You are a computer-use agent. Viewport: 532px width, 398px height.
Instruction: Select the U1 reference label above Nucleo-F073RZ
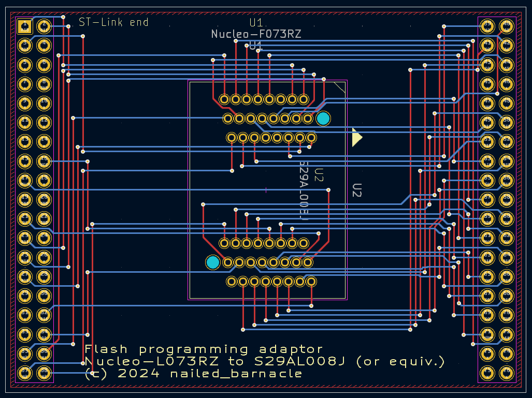click(x=256, y=22)
